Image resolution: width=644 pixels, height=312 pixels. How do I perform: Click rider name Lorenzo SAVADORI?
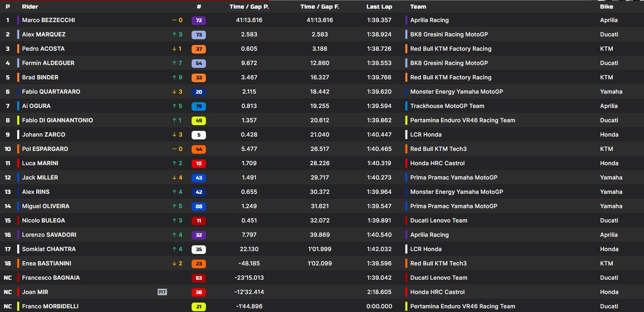coord(49,235)
